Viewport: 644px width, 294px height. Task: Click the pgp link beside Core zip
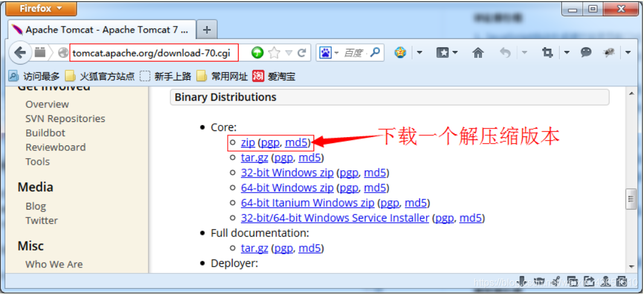[270, 142]
